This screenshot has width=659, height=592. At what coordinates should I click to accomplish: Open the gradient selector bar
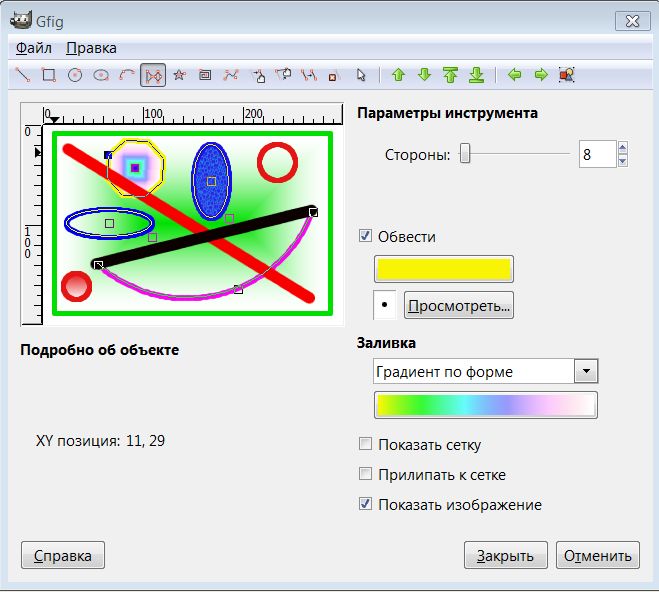point(485,405)
